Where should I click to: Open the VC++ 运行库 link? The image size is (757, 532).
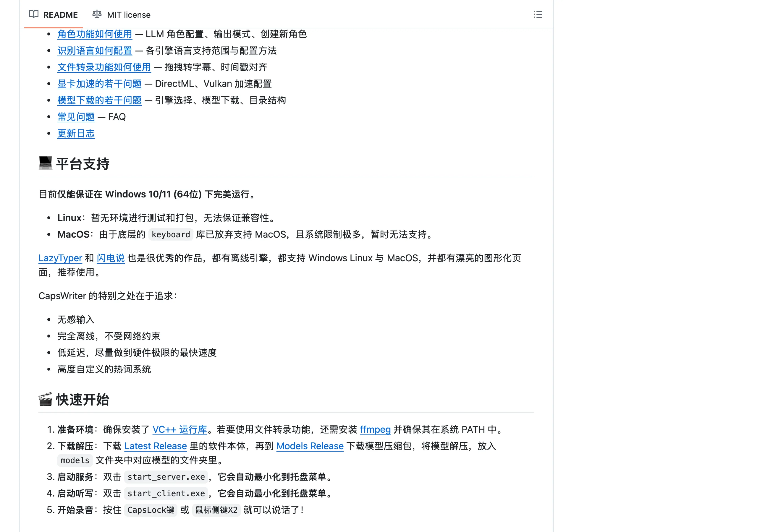click(180, 429)
